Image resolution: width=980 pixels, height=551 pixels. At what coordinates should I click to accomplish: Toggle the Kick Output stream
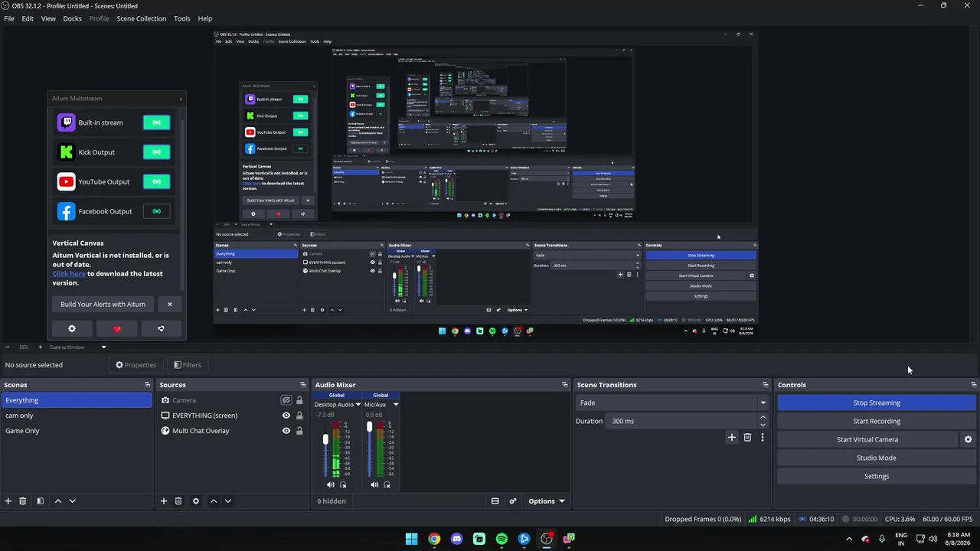tap(156, 152)
